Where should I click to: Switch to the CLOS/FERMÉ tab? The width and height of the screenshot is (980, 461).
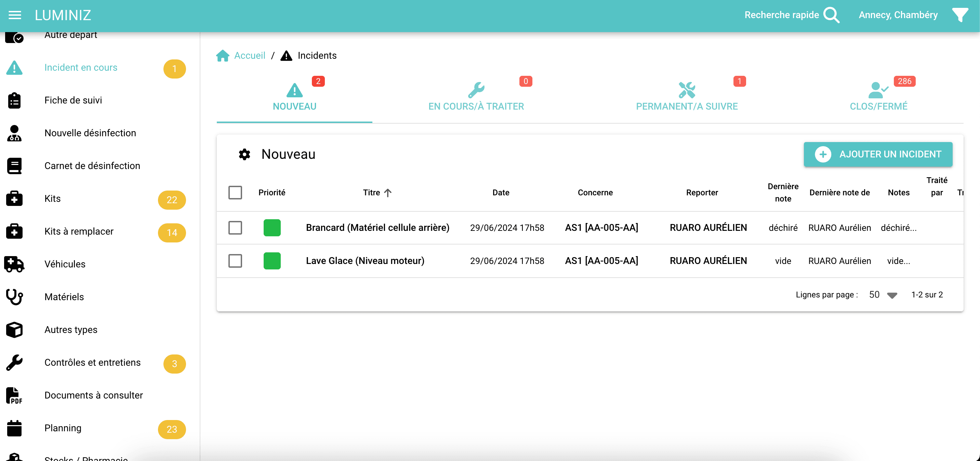(879, 97)
